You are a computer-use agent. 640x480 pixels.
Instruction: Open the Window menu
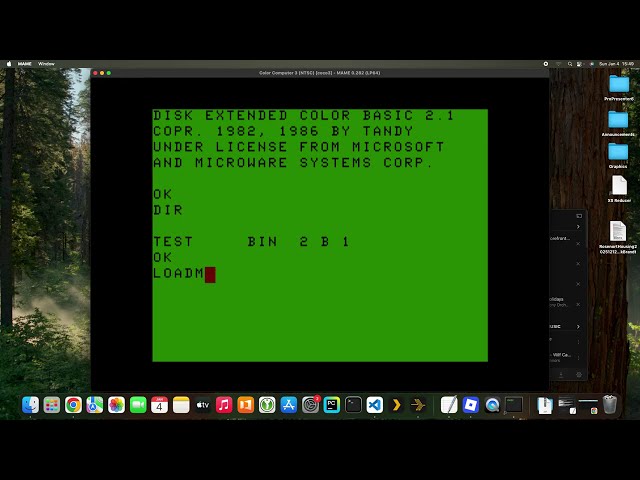[x=46, y=64]
